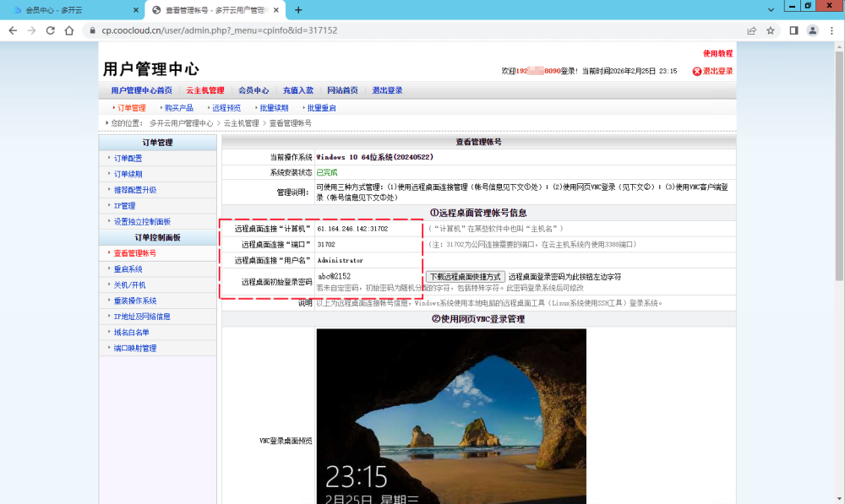Viewport: 845px width, 504px height.
Task: Open a new browser tab
Action: 298,9
